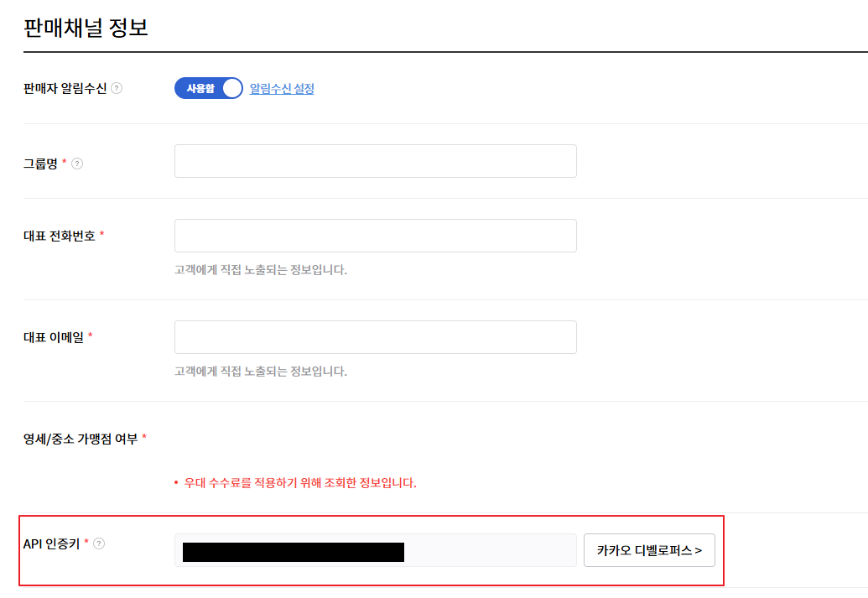Toggle the 사용할 notification switch off

208,87
